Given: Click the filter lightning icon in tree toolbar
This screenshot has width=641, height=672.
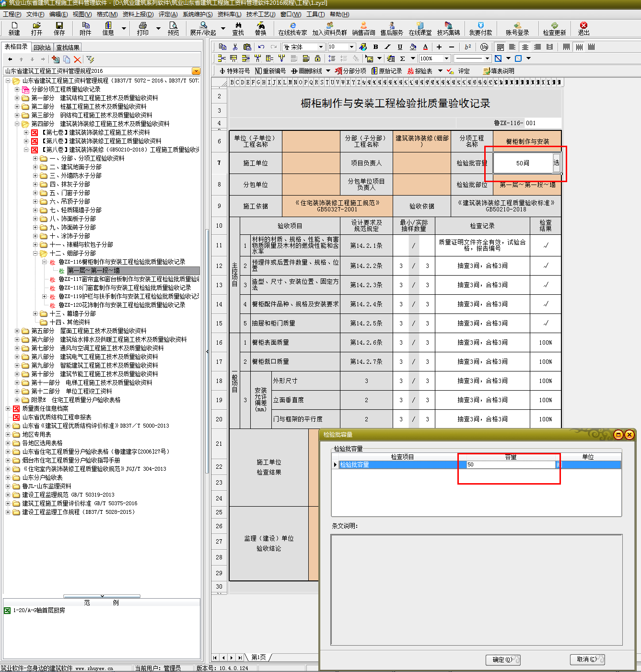Looking at the screenshot, I should pyautogui.click(x=90, y=59).
